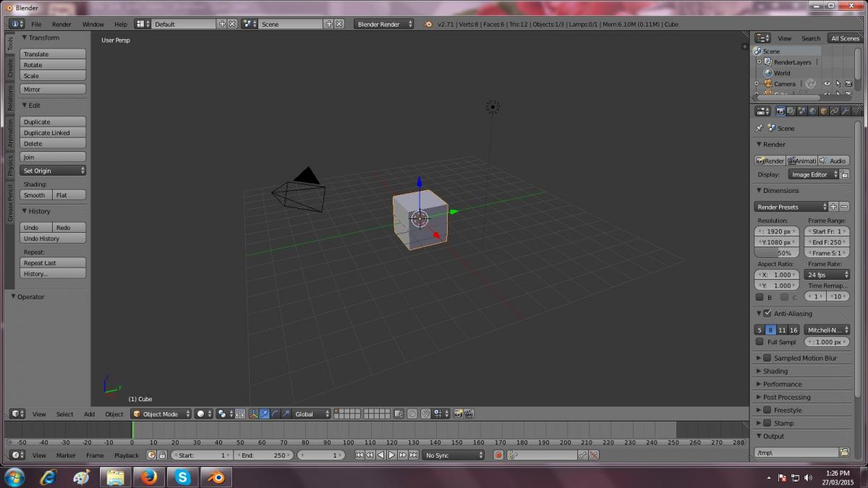Open the Constraints properties tab icon
Screen dimensions: 868x488
click(x=834, y=111)
